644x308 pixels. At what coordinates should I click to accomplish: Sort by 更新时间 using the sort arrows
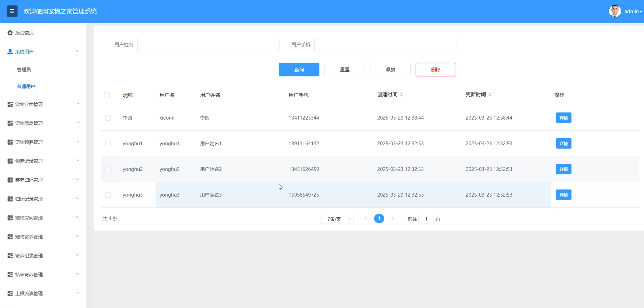[490, 94]
